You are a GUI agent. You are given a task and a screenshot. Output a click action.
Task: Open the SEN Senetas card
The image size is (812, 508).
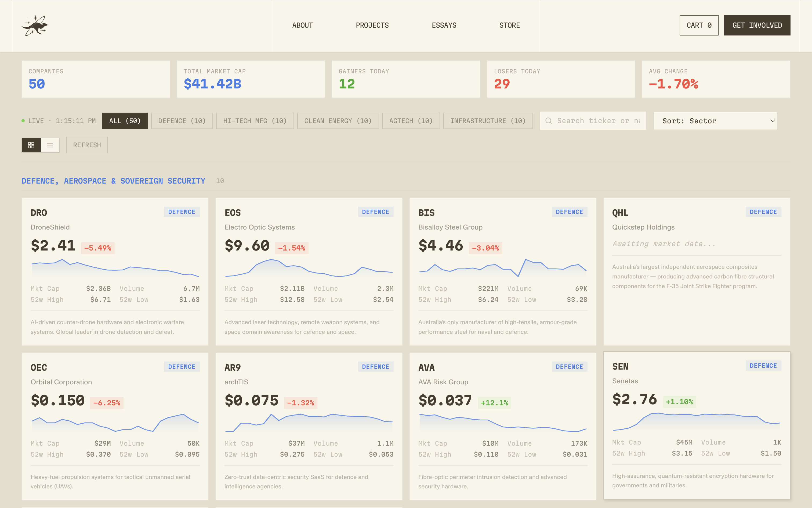(x=697, y=425)
